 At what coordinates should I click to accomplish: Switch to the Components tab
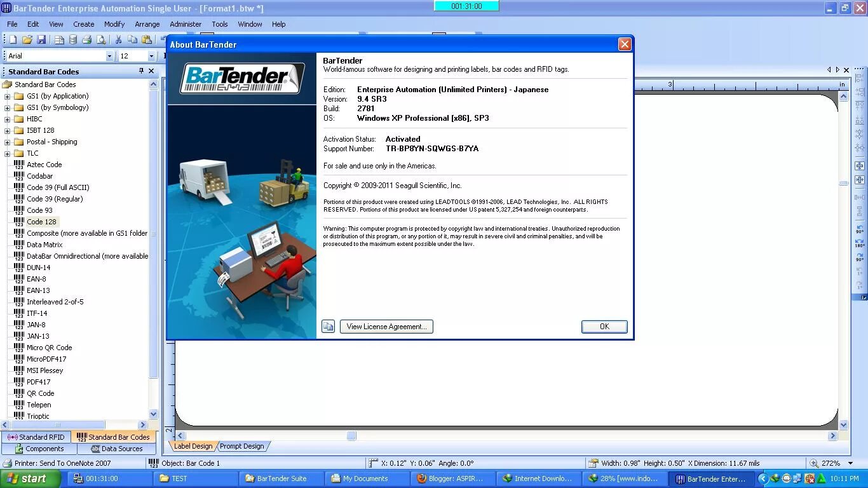[38, 449]
